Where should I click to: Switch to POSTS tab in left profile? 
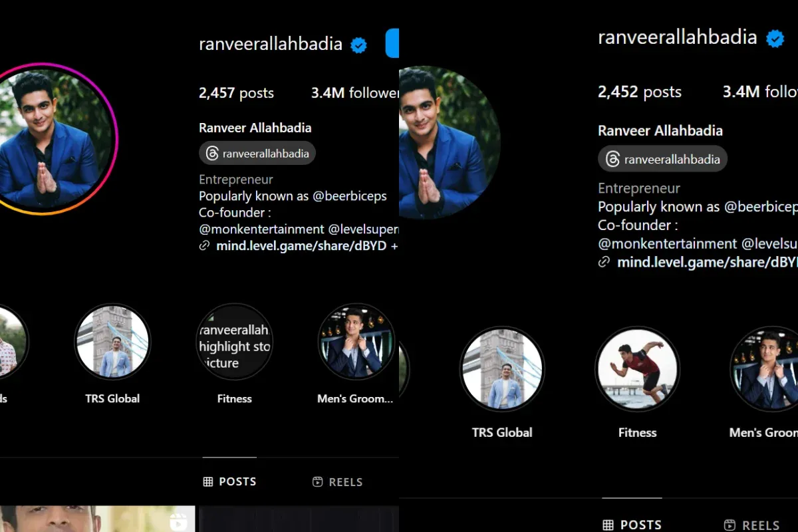click(x=229, y=481)
